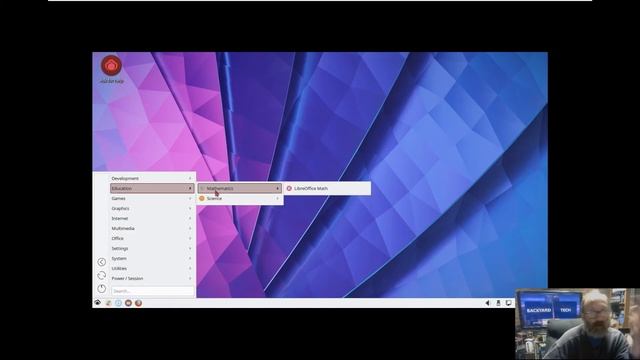Click the menu Search input field
The width and height of the screenshot is (640, 360).
(153, 291)
